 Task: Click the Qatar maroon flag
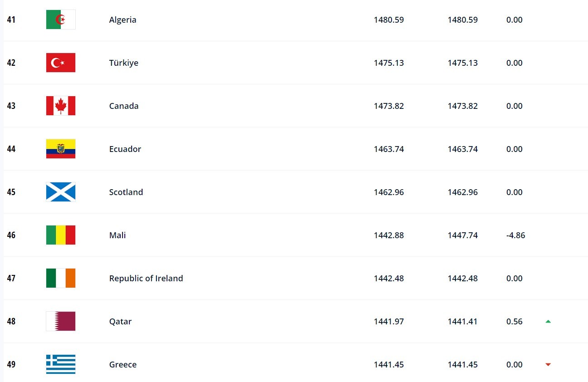pos(61,321)
